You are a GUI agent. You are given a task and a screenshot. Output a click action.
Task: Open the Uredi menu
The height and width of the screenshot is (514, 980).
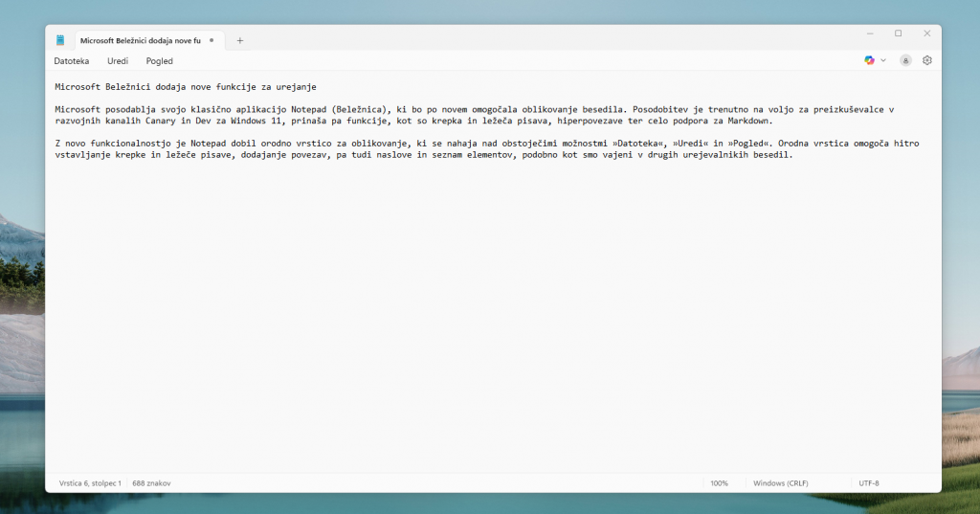pyautogui.click(x=118, y=61)
